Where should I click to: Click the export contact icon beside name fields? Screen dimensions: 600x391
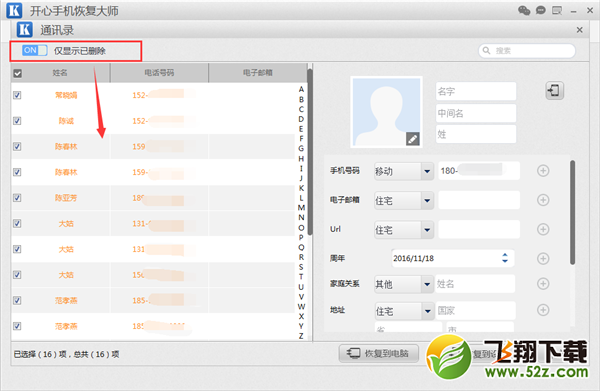point(554,91)
